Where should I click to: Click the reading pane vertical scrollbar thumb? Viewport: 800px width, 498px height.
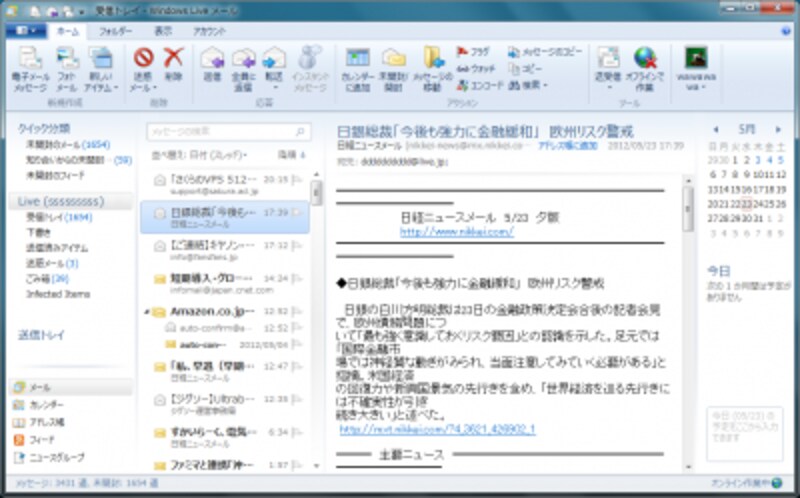coord(688,209)
